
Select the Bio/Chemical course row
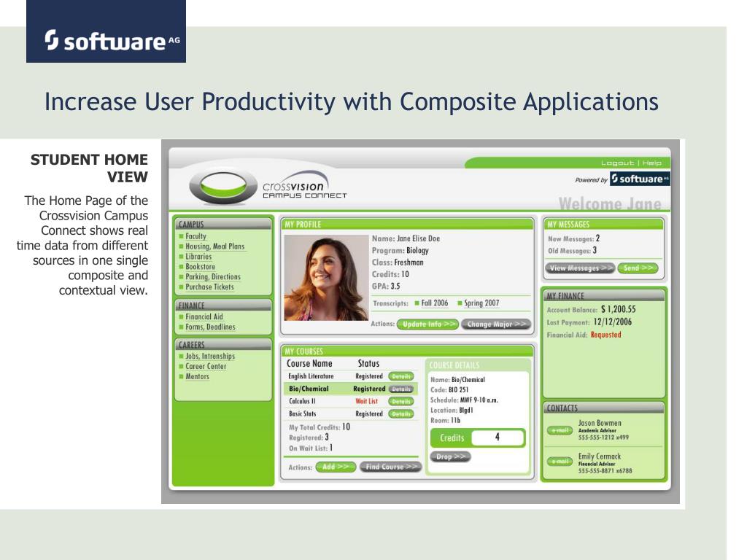pos(350,389)
